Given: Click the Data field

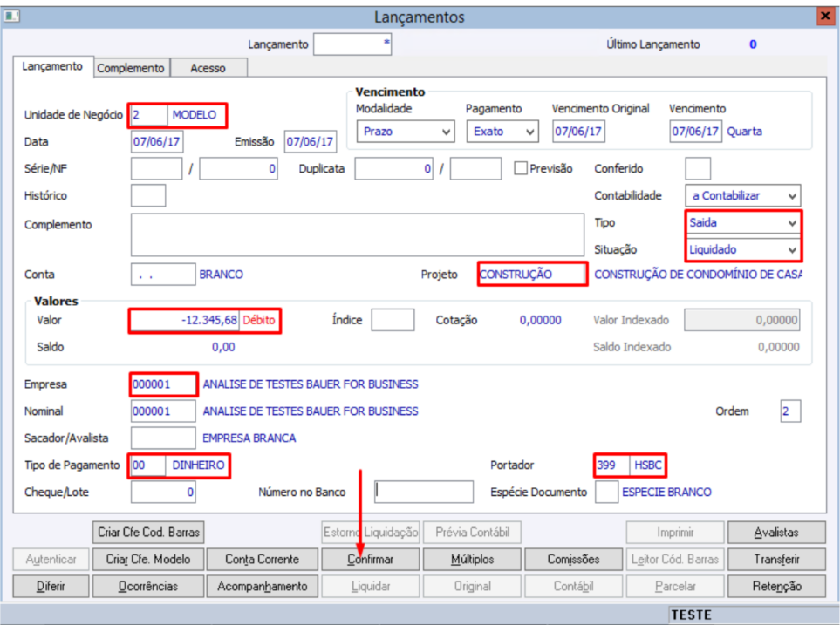Looking at the screenshot, I should 156,142.
